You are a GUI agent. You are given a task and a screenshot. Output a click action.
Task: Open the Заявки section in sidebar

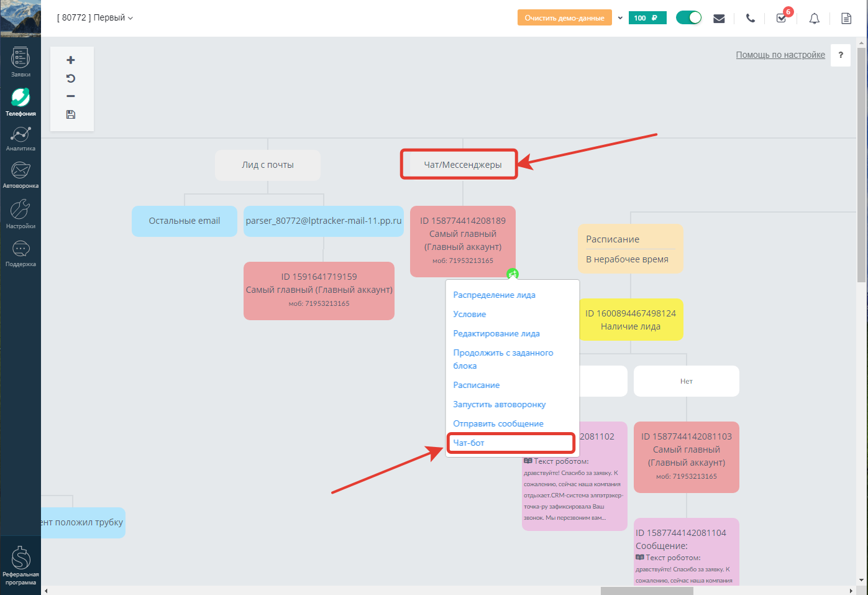pos(21,63)
